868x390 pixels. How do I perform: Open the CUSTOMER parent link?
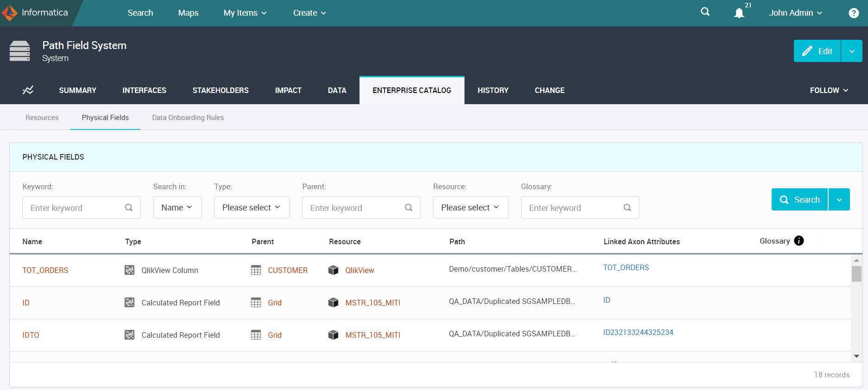click(288, 270)
